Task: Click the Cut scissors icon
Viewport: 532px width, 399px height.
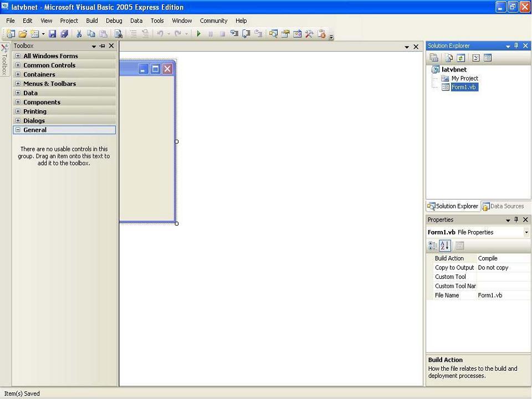Action: point(79,34)
